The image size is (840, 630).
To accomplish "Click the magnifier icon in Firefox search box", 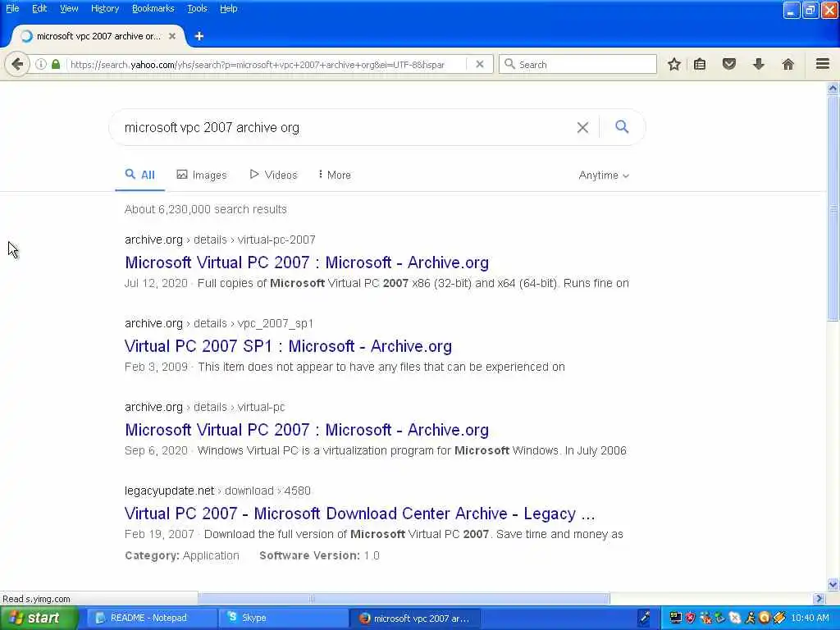I will 510,64.
